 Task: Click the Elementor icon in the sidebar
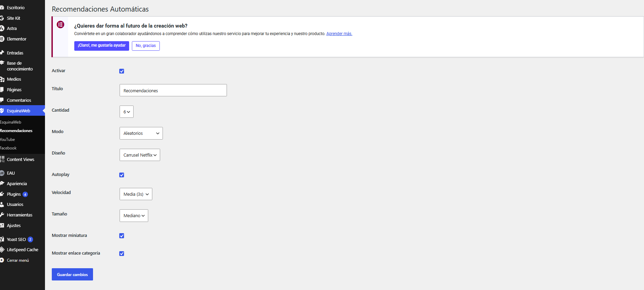point(2,39)
